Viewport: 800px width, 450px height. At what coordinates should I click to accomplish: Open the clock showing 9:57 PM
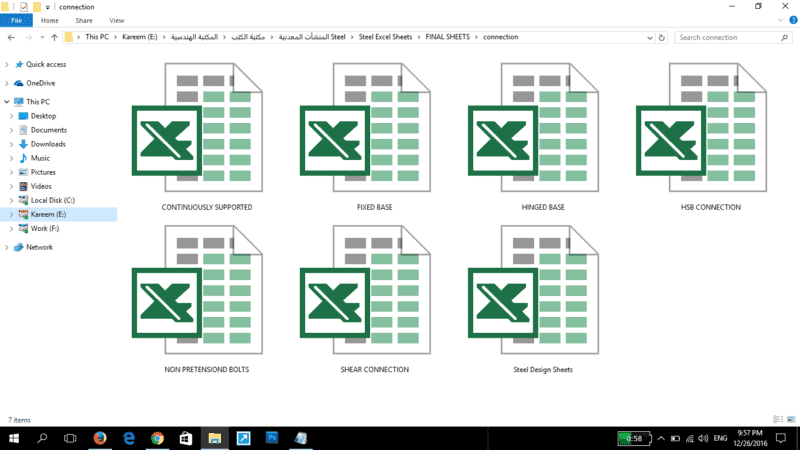click(750, 438)
